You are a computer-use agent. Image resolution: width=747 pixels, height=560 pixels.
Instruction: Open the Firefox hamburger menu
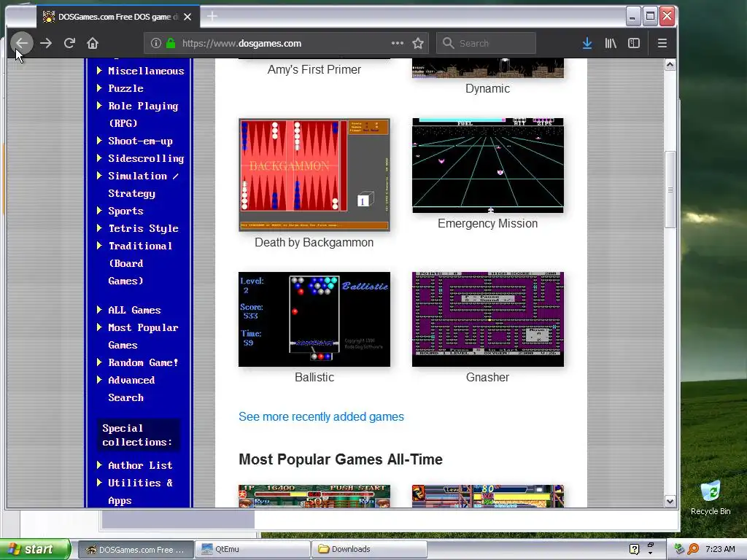click(662, 43)
